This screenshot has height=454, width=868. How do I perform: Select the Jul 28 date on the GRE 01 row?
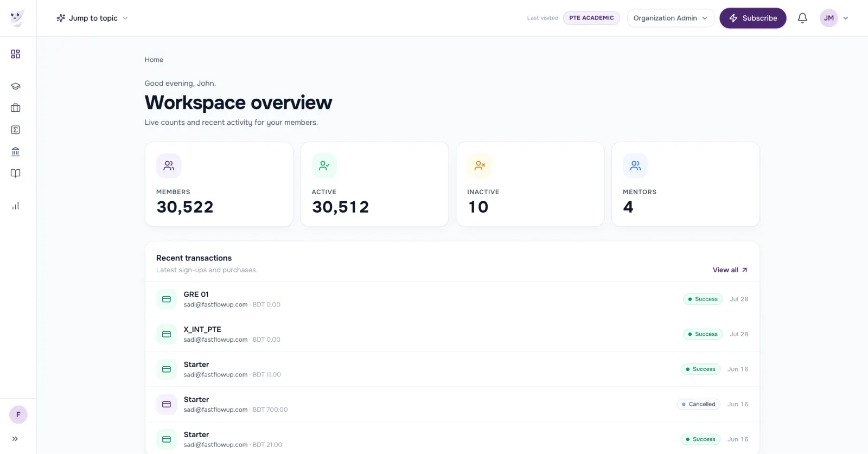(x=739, y=299)
